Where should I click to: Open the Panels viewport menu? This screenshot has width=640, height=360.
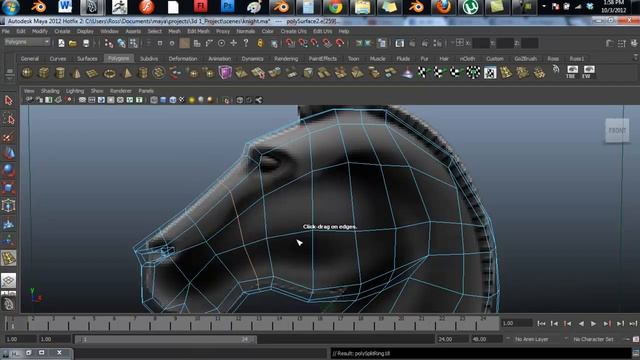click(146, 91)
